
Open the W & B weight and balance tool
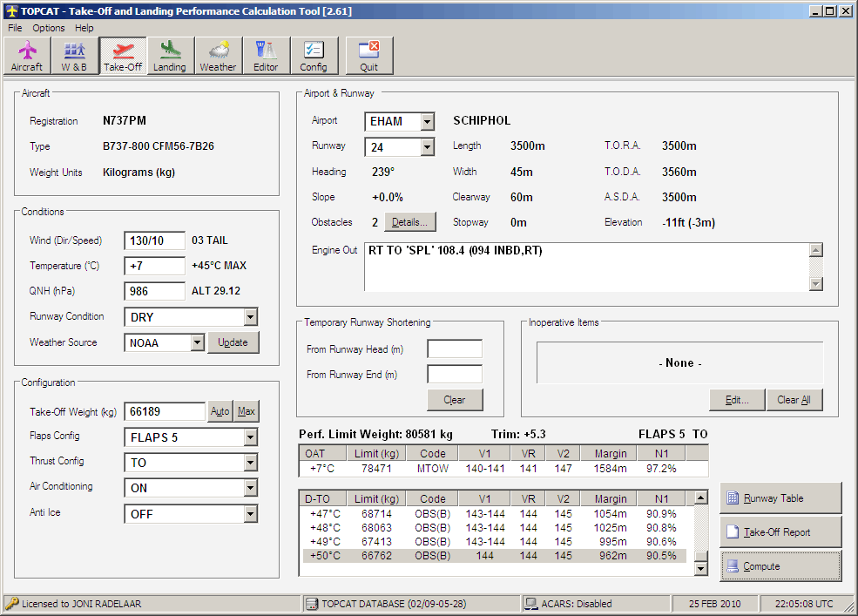click(x=74, y=56)
